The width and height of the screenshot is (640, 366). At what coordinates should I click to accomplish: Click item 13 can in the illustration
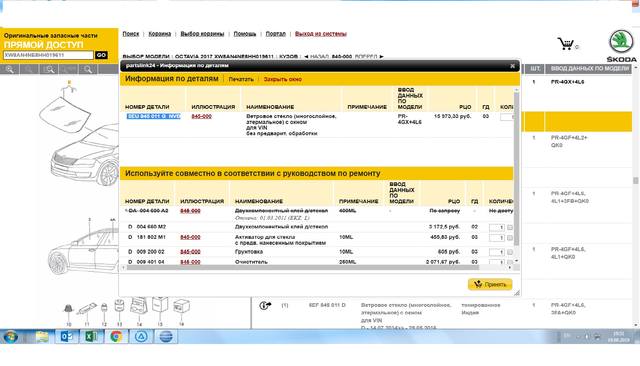coord(119,306)
